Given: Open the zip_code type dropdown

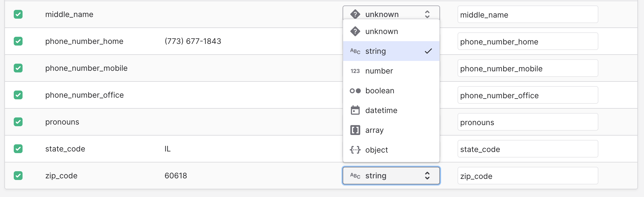Looking at the screenshot, I should [391, 176].
